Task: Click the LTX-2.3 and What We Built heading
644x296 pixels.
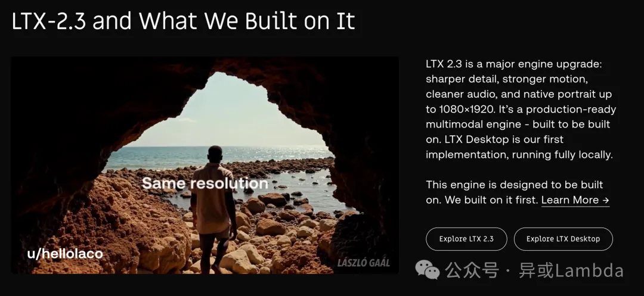Action: pos(183,21)
